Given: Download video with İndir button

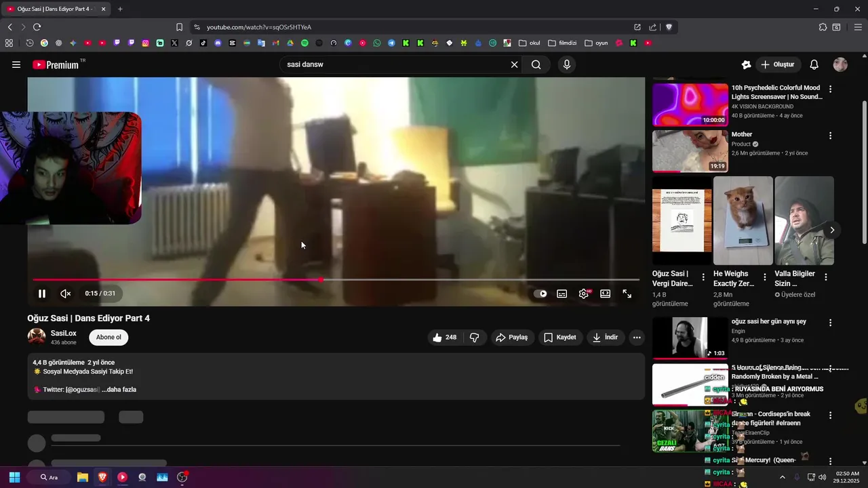Looking at the screenshot, I should pyautogui.click(x=605, y=338).
